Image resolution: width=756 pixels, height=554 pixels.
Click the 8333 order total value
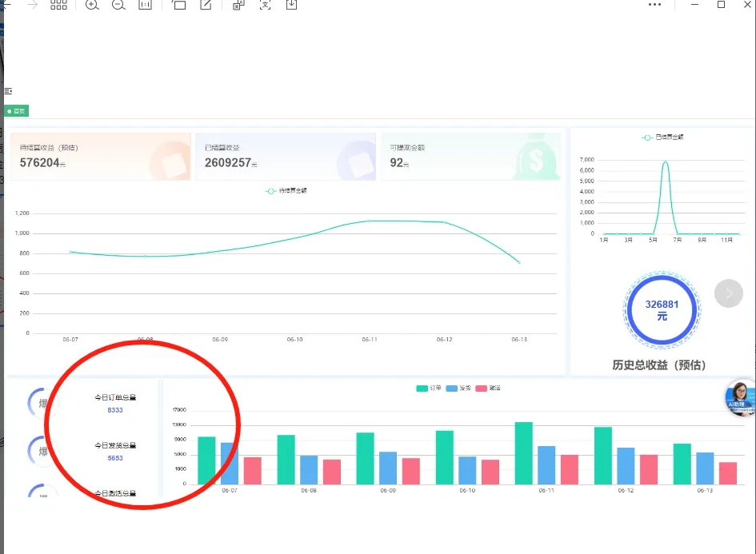(115, 410)
